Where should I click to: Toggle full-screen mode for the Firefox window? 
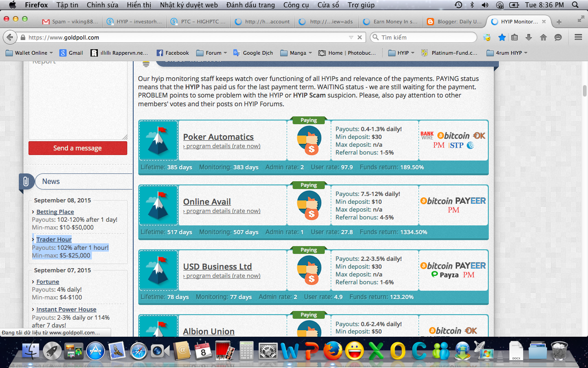click(580, 19)
